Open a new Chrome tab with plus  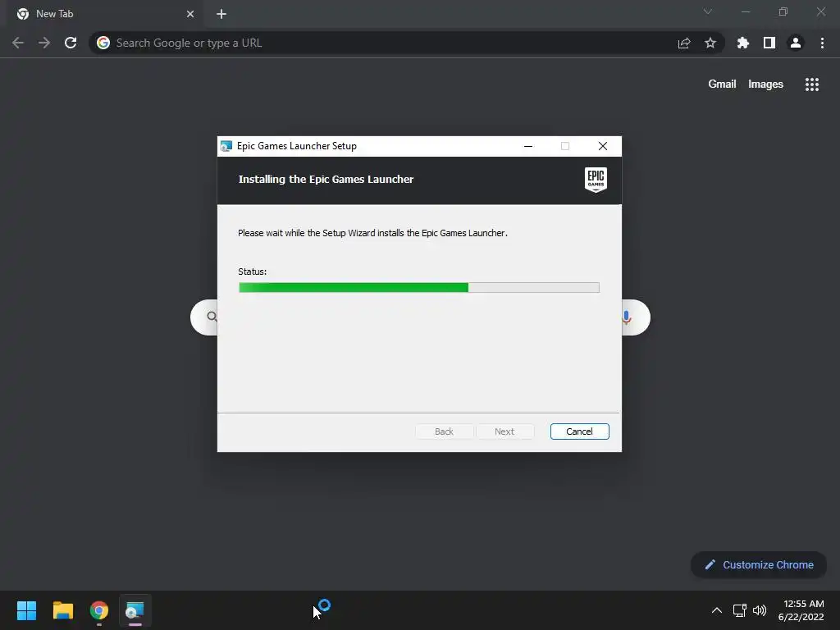pyautogui.click(x=221, y=14)
